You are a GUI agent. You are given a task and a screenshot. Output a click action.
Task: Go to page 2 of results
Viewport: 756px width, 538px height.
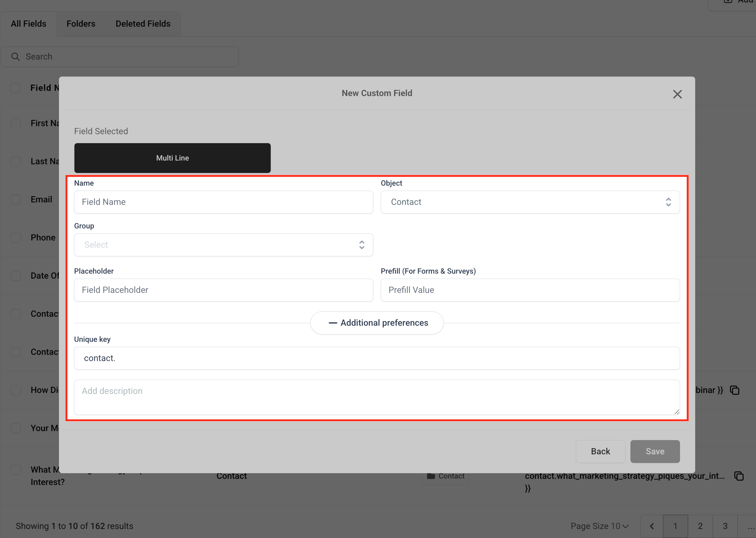(x=700, y=526)
